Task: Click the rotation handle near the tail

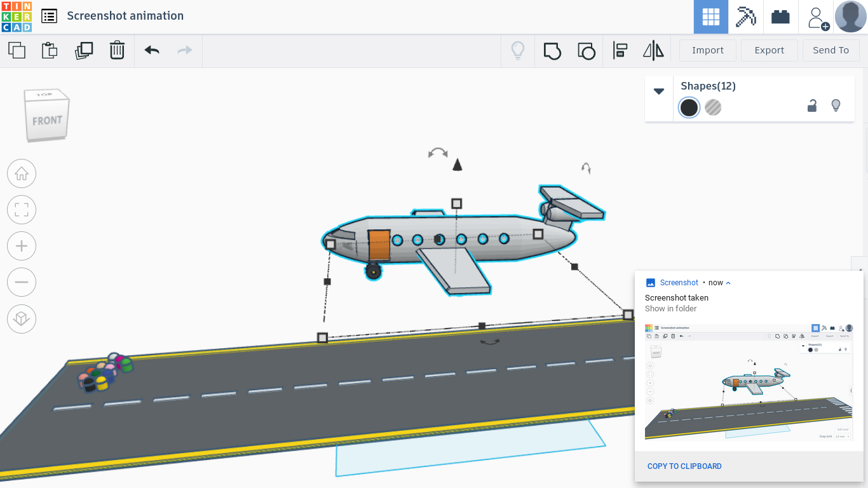Action: tap(586, 168)
